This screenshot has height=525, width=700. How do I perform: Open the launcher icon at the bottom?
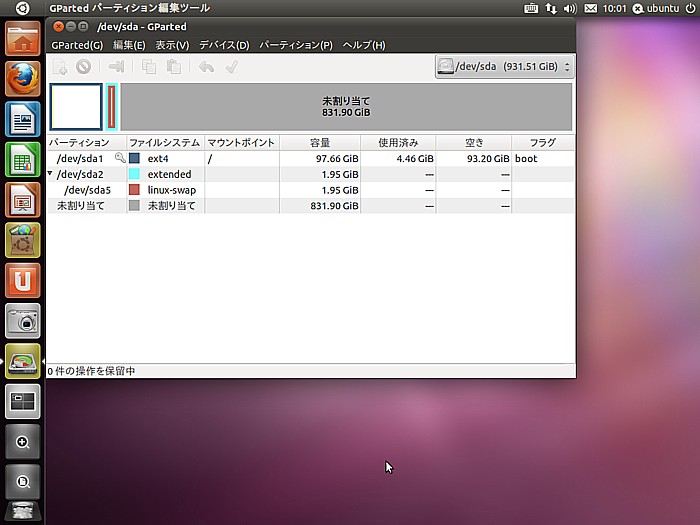23,512
